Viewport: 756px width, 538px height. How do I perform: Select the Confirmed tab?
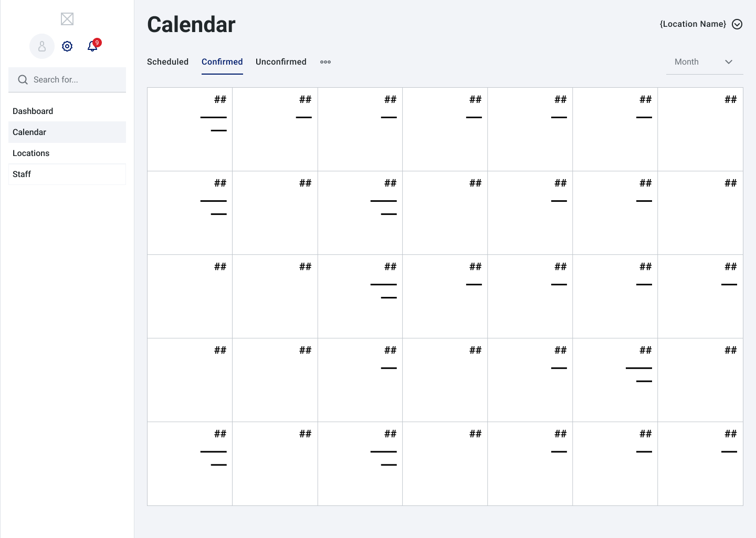(222, 62)
